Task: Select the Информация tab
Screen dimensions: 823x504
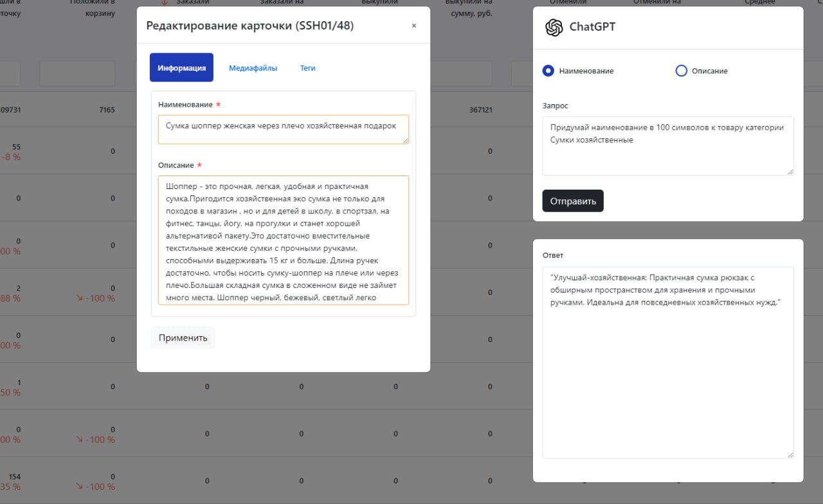Action: tap(181, 67)
